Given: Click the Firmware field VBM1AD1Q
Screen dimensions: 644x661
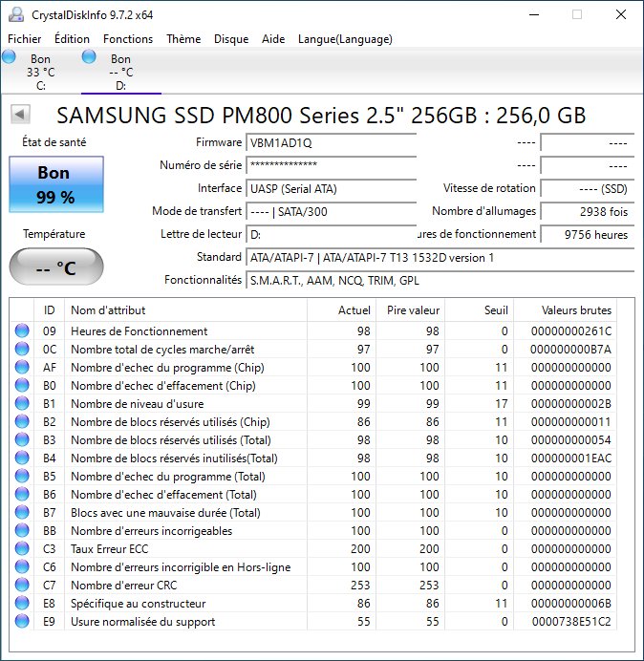Looking at the screenshot, I should coord(331,143).
